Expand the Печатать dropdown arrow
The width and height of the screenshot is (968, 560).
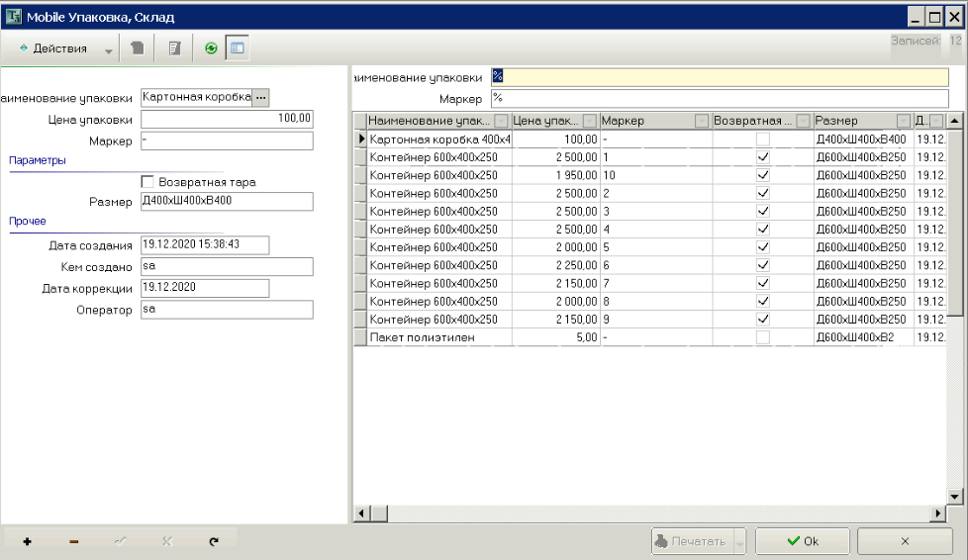(x=739, y=542)
